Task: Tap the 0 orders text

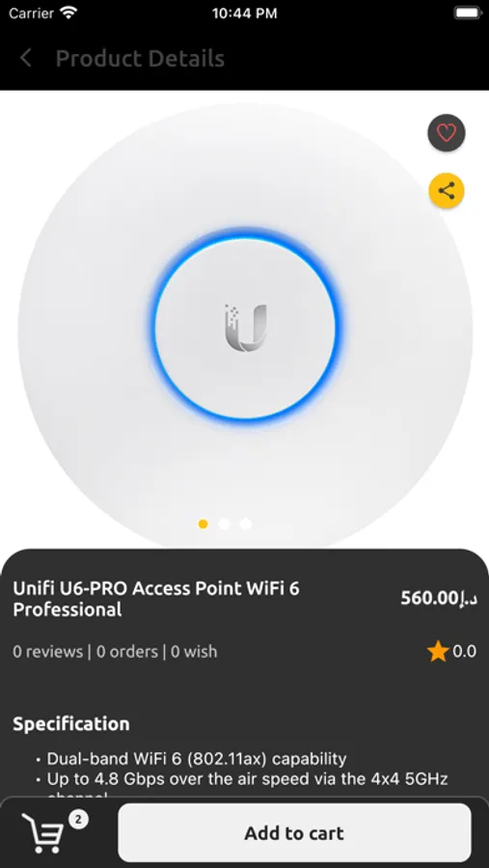Action: [126, 652]
